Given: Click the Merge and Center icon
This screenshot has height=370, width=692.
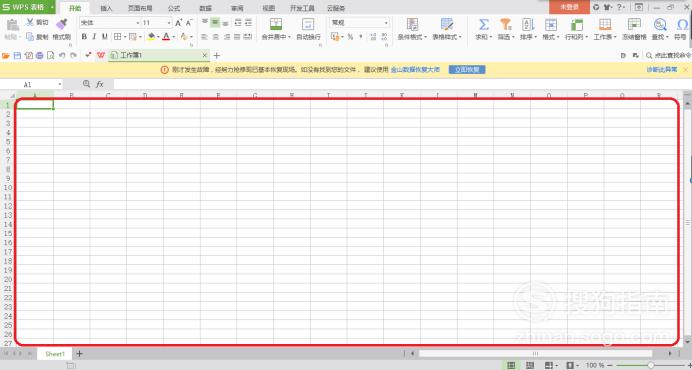Looking at the screenshot, I should [276, 24].
